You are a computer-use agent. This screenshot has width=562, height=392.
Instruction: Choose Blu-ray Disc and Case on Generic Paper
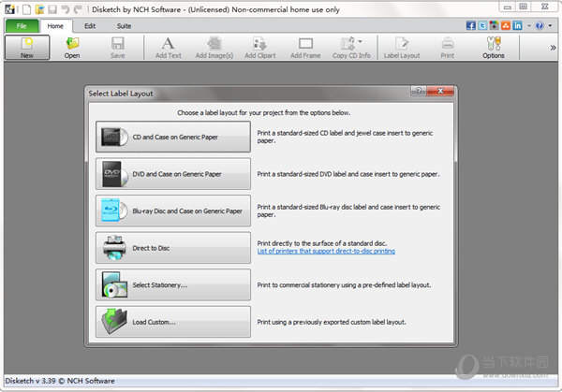pyautogui.click(x=173, y=211)
